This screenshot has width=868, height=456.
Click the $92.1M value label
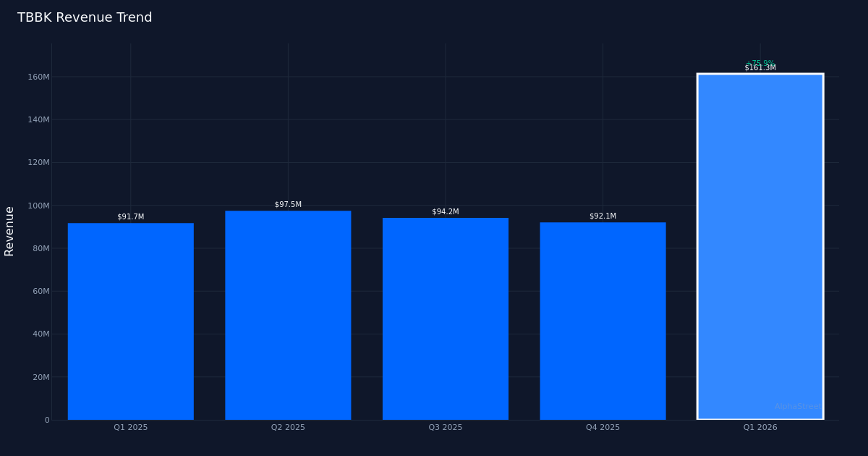click(602, 215)
